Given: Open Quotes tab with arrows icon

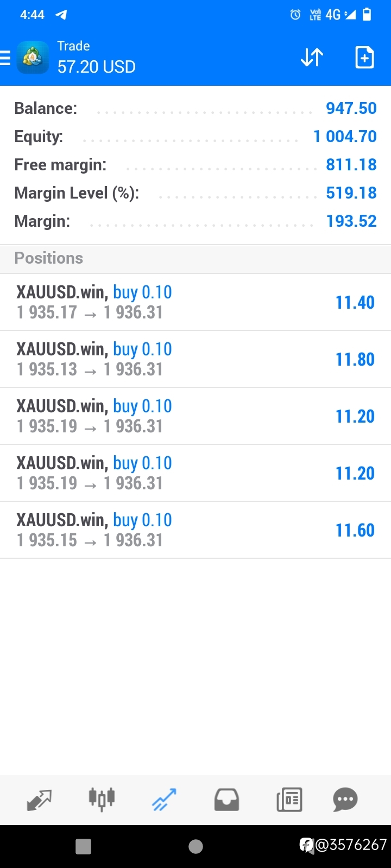Looking at the screenshot, I should pyautogui.click(x=39, y=800).
